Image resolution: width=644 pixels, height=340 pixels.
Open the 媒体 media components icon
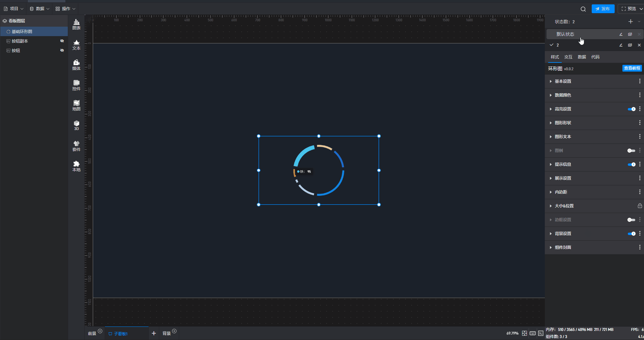tap(77, 65)
